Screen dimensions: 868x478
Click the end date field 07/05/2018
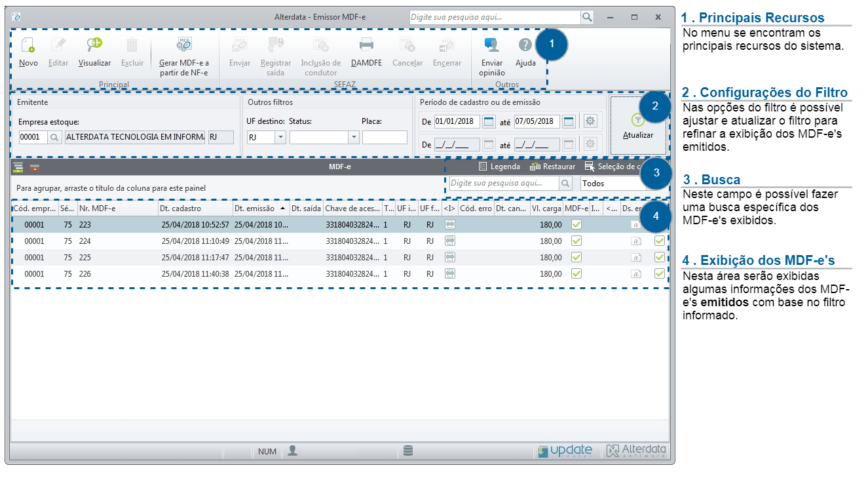[x=537, y=121]
